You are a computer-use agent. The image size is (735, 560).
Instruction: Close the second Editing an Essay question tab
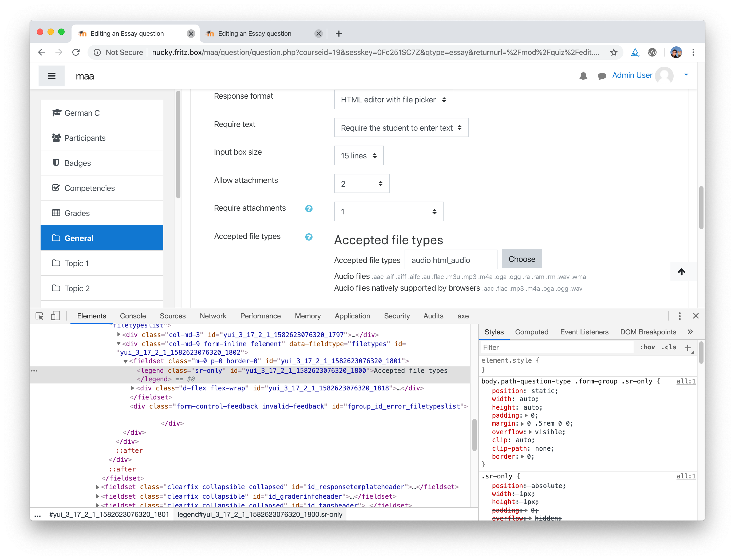tap(318, 34)
